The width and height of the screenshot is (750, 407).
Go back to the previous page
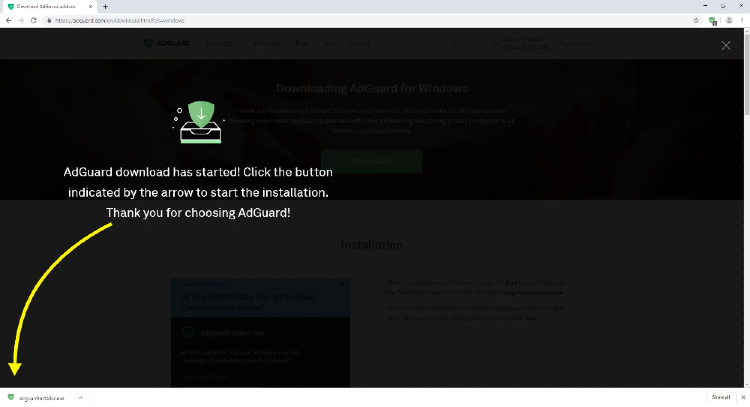[8, 21]
